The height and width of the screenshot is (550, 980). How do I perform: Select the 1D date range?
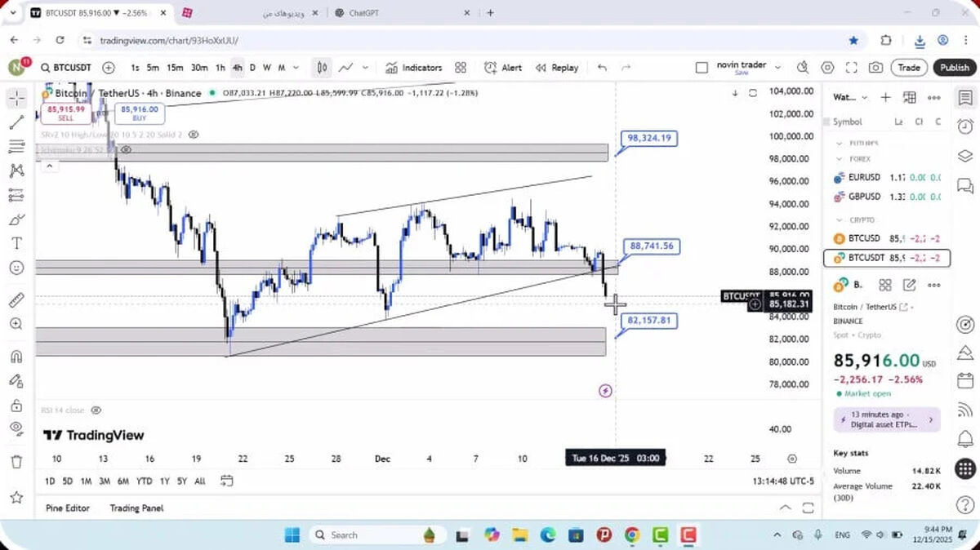pos(50,481)
